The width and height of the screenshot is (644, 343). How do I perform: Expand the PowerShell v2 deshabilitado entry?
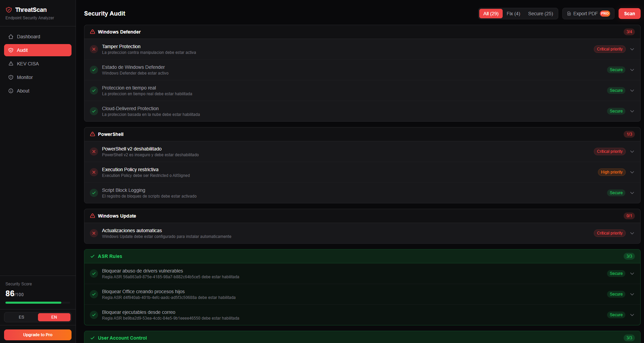(632, 152)
